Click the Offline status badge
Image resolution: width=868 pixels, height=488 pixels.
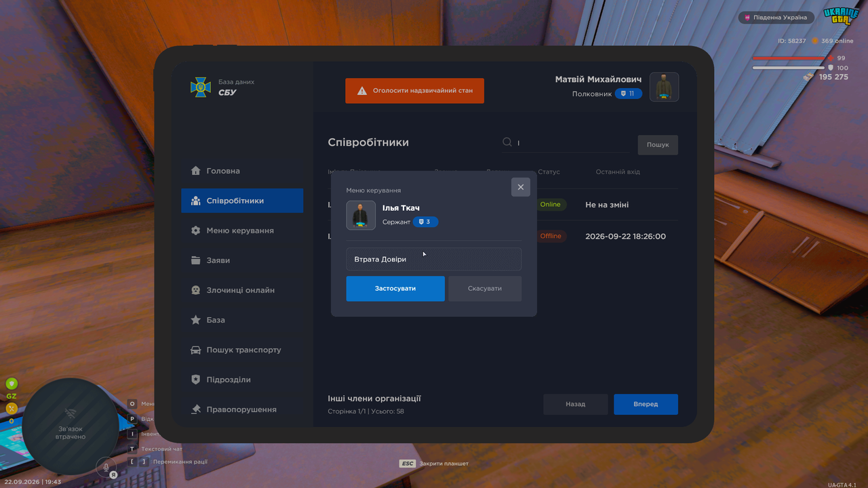pyautogui.click(x=551, y=236)
